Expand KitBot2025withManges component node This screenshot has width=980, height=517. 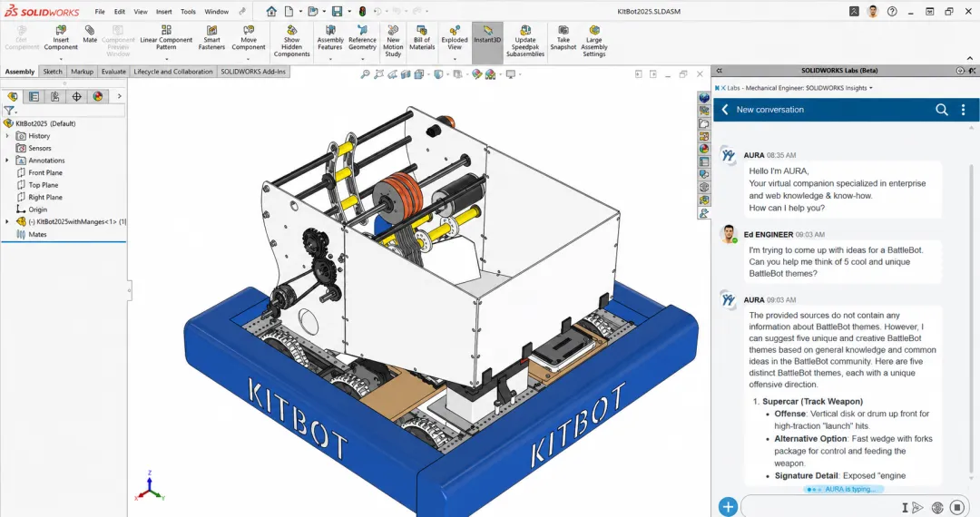[x=7, y=221]
